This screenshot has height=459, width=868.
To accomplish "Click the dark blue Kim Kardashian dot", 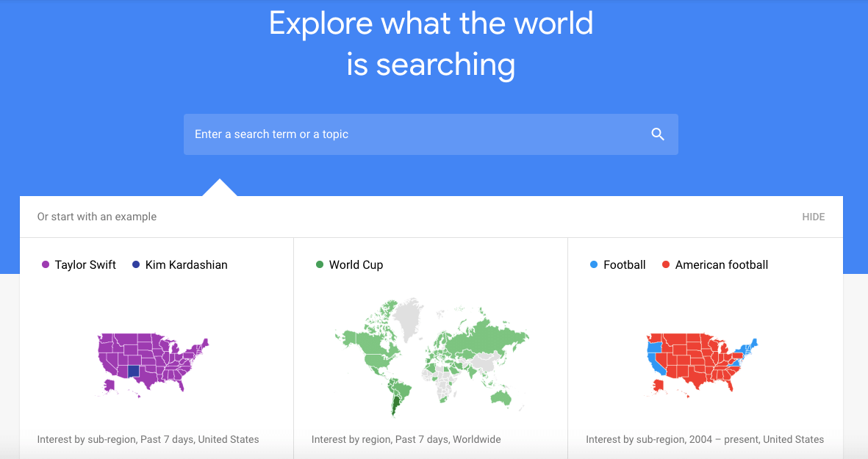I will click(136, 265).
